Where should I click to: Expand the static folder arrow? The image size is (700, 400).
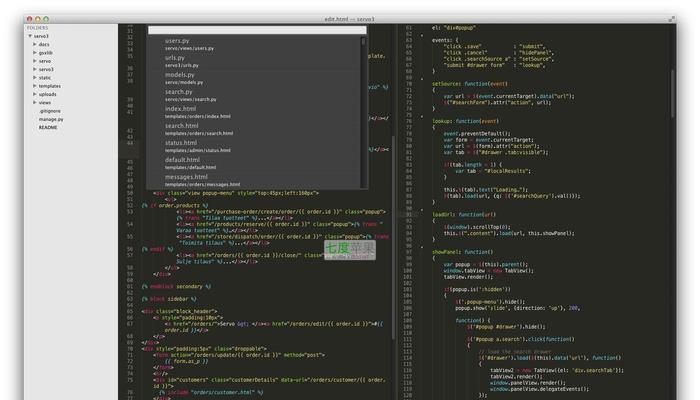(x=35, y=78)
